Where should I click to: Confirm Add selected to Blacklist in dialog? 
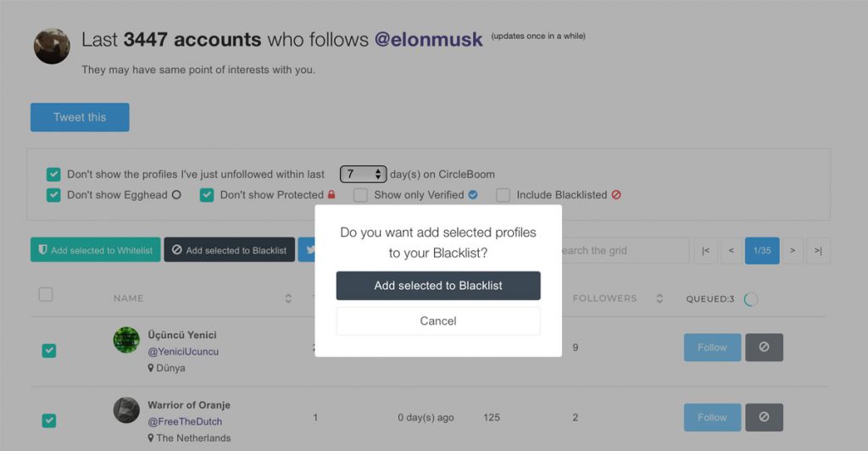coord(438,286)
